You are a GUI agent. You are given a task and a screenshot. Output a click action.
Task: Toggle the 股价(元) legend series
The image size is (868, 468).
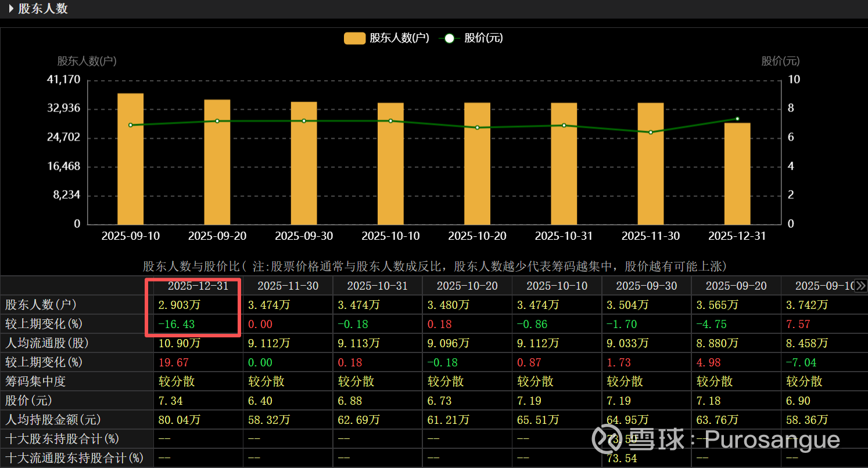[x=483, y=38]
